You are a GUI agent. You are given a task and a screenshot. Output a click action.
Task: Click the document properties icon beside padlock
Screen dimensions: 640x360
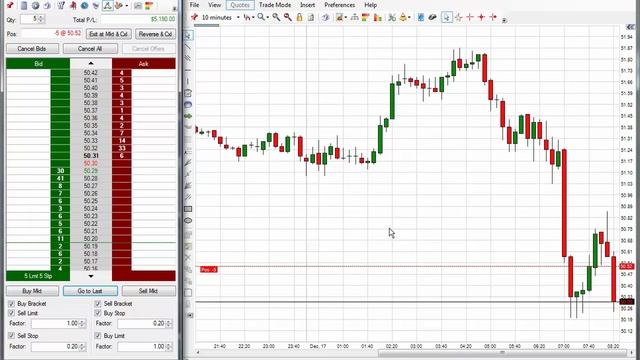311,17
